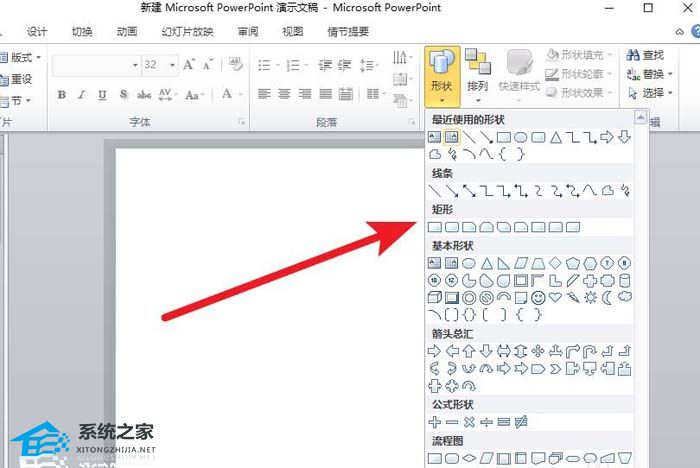Viewport: 700px width, 468px height.
Task: Expand the font size 32 dropdown
Action: (172, 65)
